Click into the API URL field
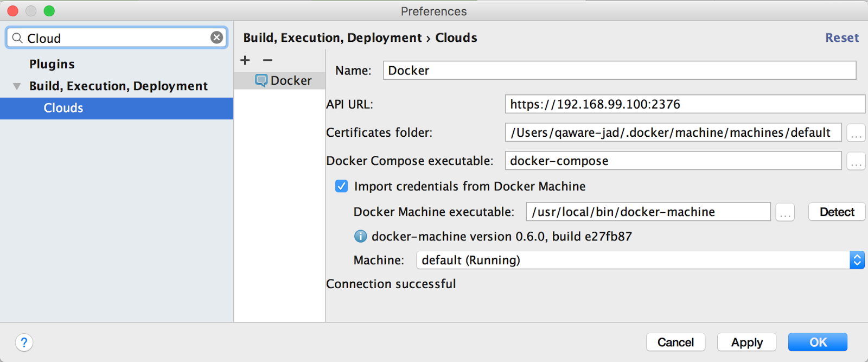The width and height of the screenshot is (868, 362). pyautogui.click(x=684, y=104)
